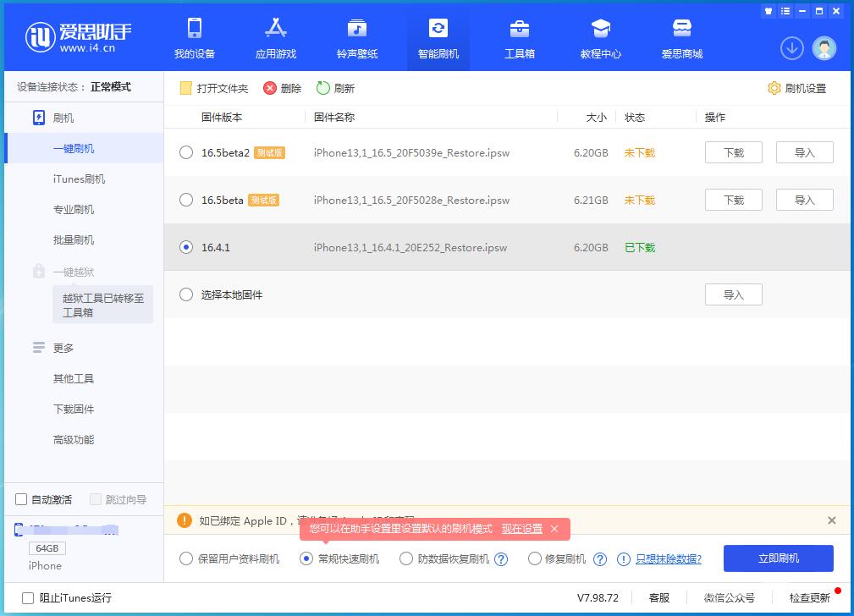Dismiss the red tooltip notification
The image size is (854, 616).
pos(554,529)
